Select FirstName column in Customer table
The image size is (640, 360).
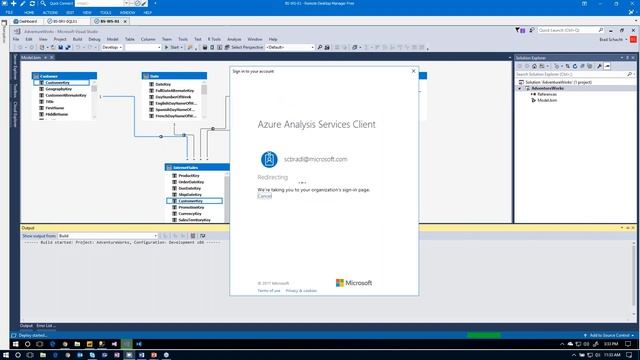(55, 108)
